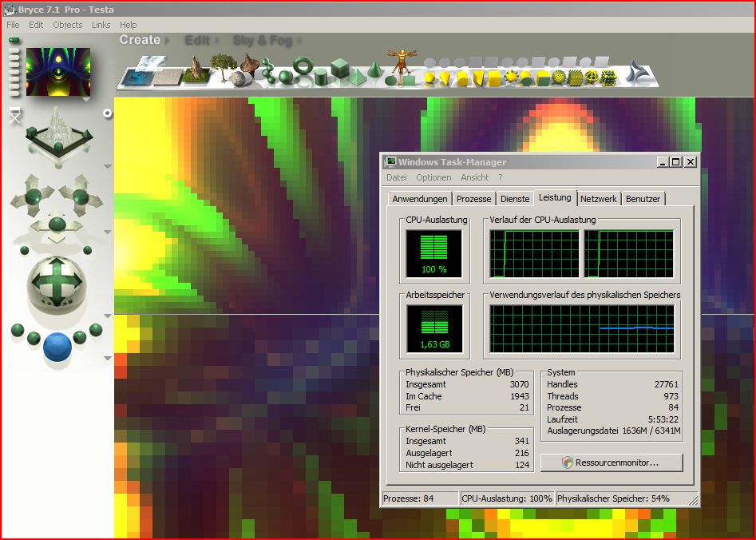
Task: Expand the Sky & Fog palette arrow
Action: [x=300, y=41]
